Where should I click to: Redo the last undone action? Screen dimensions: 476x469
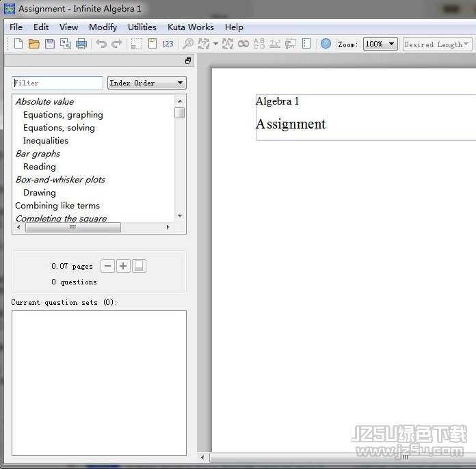(x=117, y=44)
